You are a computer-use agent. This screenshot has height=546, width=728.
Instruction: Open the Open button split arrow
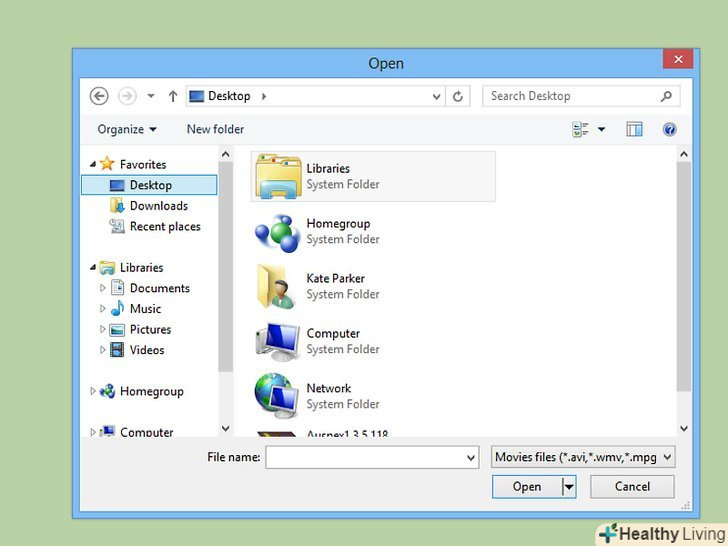(569, 487)
